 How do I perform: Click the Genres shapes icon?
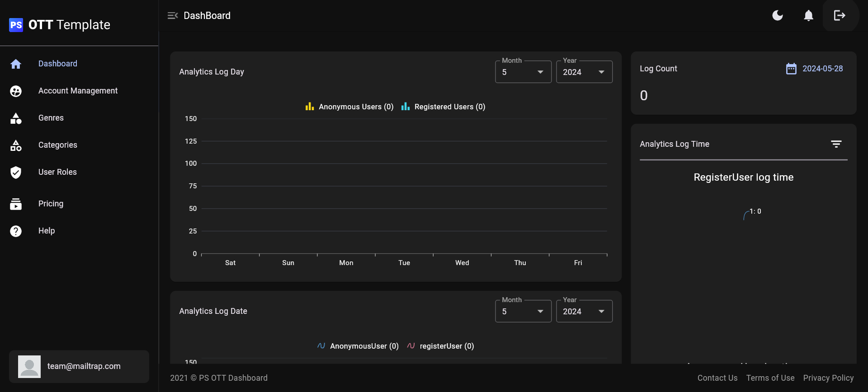coord(16,118)
